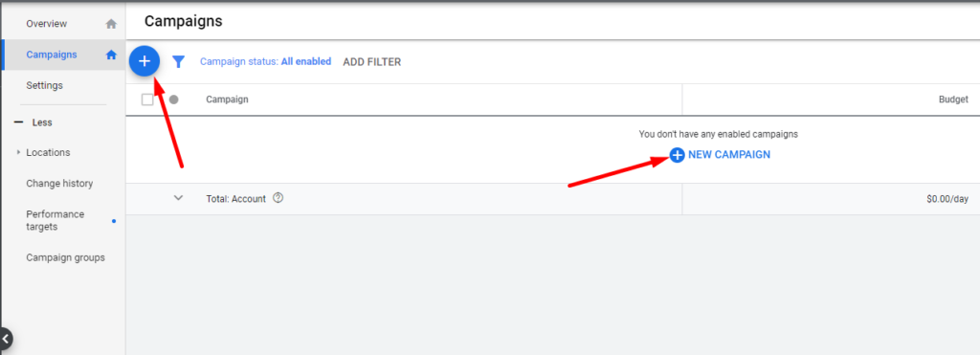Open the filter funnel icon

179,62
